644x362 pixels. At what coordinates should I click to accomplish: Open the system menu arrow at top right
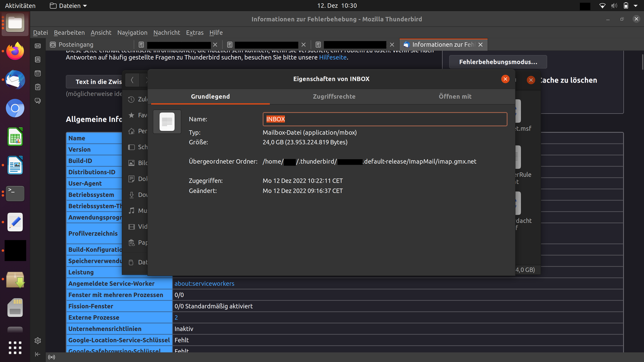(636, 6)
